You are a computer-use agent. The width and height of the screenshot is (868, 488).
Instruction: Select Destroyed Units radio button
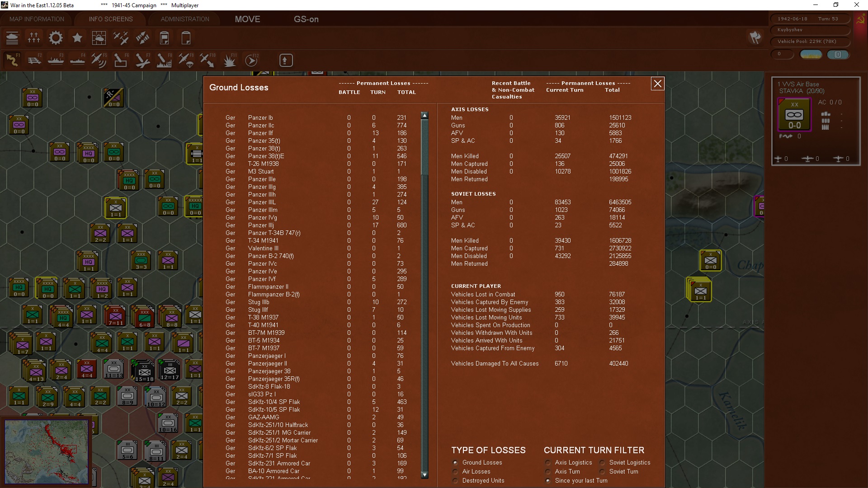tap(456, 480)
